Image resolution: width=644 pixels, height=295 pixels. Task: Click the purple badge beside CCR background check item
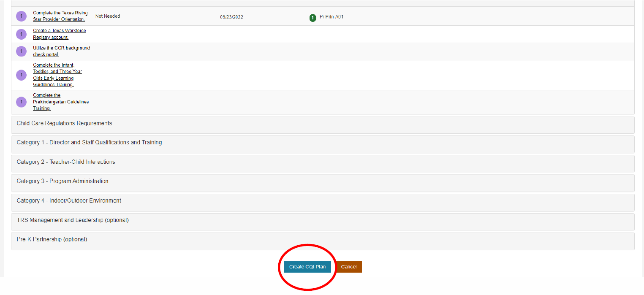tap(21, 51)
